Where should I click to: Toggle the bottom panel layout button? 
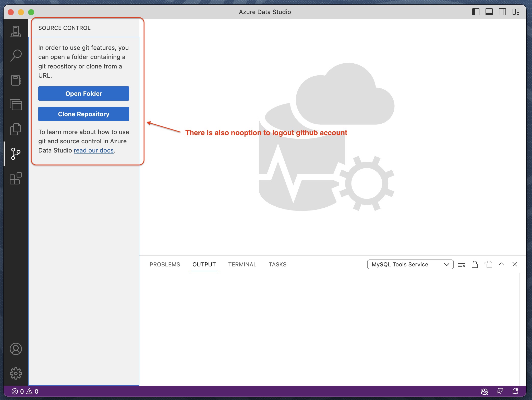489,12
